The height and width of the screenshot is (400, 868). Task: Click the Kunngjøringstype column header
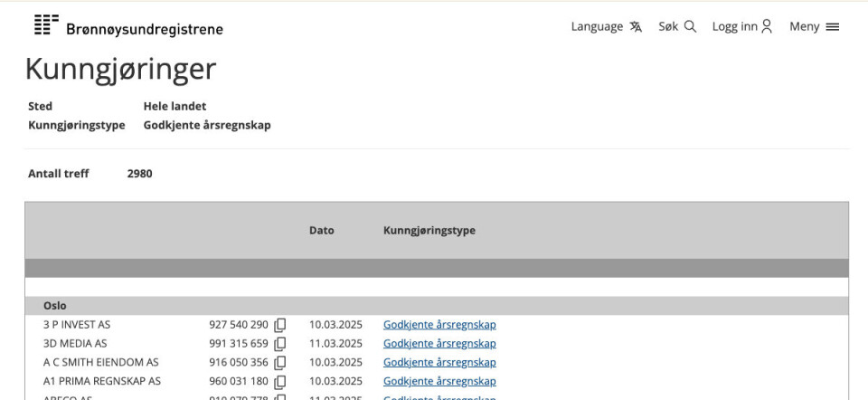click(429, 231)
